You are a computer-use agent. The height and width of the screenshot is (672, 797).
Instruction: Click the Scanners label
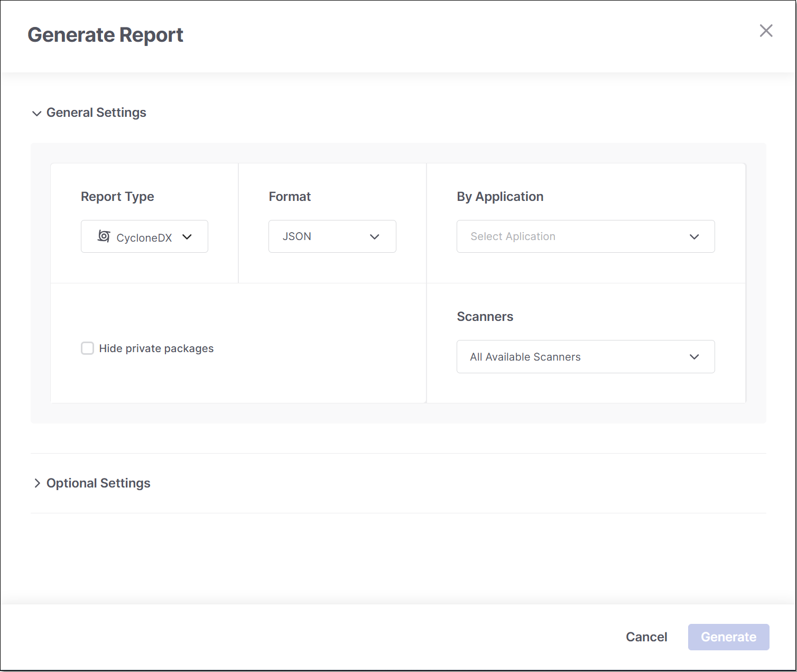click(x=485, y=317)
